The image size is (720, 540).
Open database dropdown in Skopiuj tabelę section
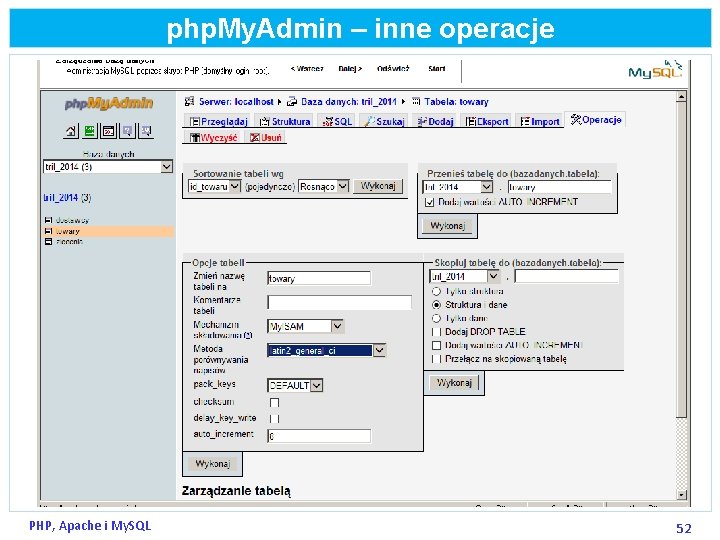[x=464, y=276]
